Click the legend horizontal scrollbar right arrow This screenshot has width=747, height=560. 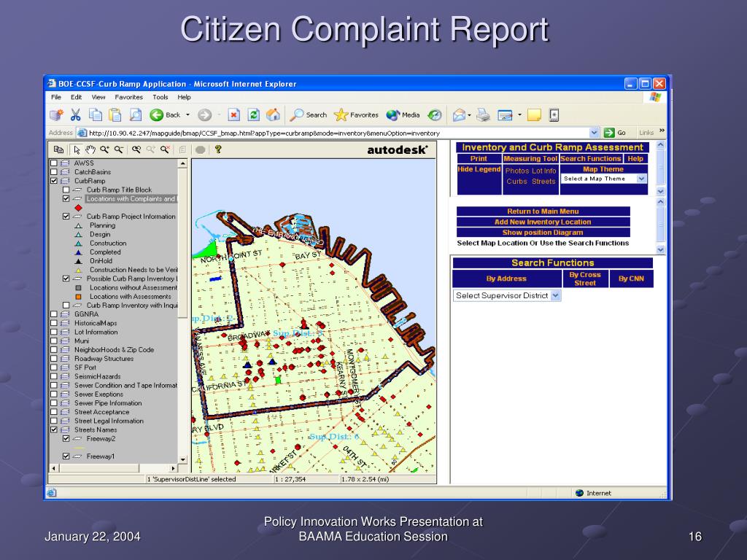174,468
